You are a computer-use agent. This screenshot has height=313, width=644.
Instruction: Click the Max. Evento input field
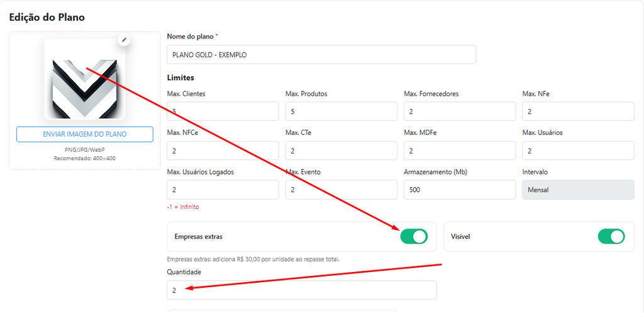(341, 190)
